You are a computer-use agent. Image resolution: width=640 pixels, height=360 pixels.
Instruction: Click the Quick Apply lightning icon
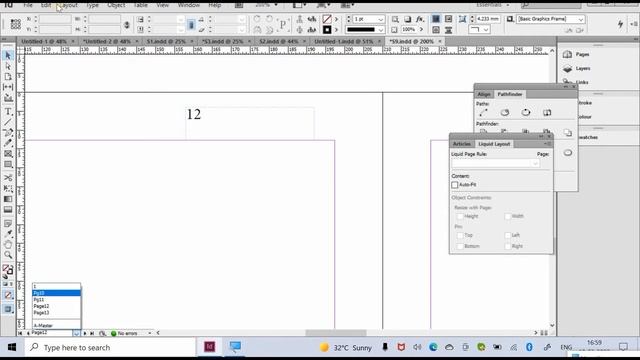pos(620,24)
